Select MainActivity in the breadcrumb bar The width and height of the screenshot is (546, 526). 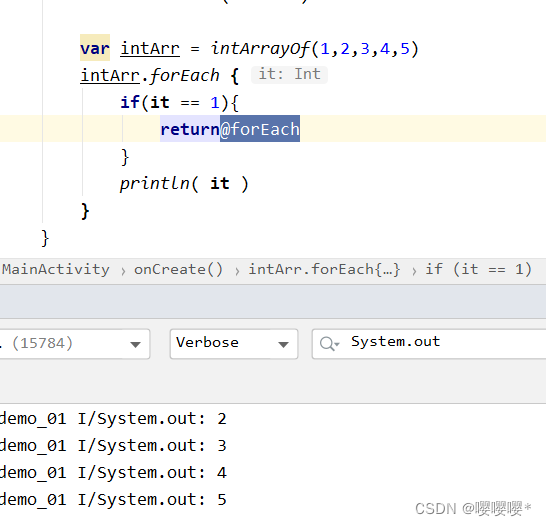point(56,269)
